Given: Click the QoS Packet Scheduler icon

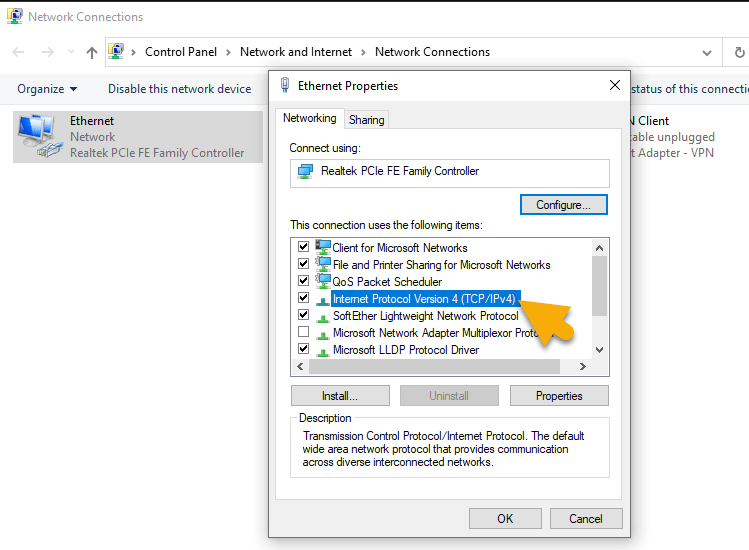Looking at the screenshot, I should (322, 281).
